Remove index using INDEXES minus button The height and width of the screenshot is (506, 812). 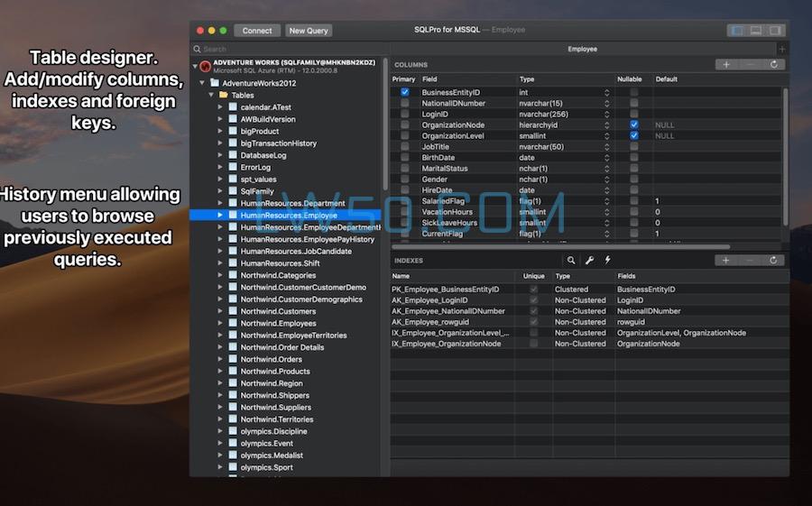750,261
